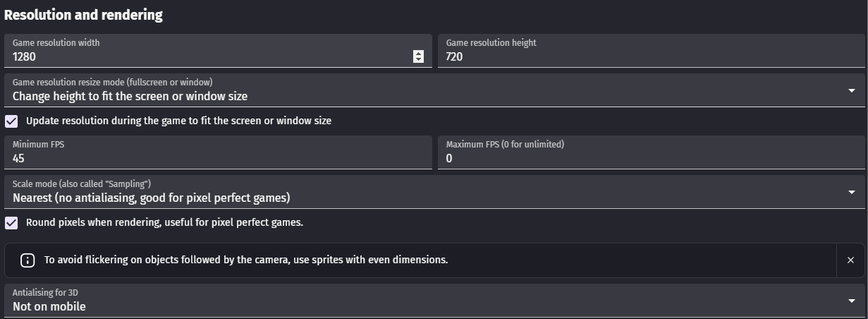Open 'Change height to fit the screen' dropdown
Viewport: 868px width, 319px height.
(434, 90)
